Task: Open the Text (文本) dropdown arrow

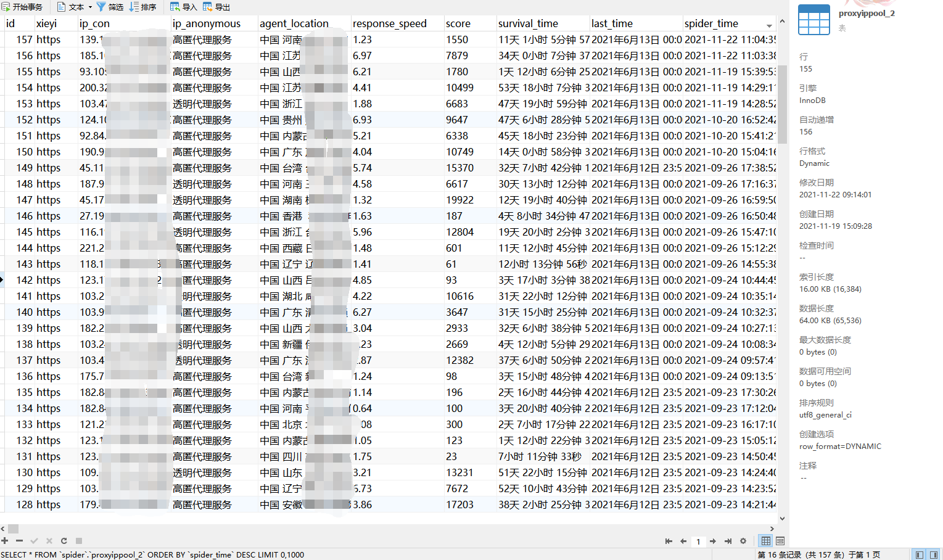Action: coord(90,7)
